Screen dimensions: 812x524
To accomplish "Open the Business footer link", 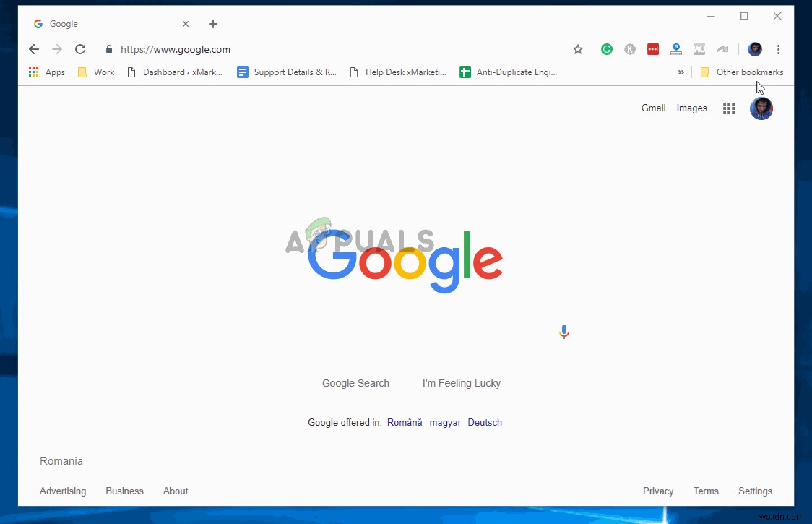I will pos(124,491).
